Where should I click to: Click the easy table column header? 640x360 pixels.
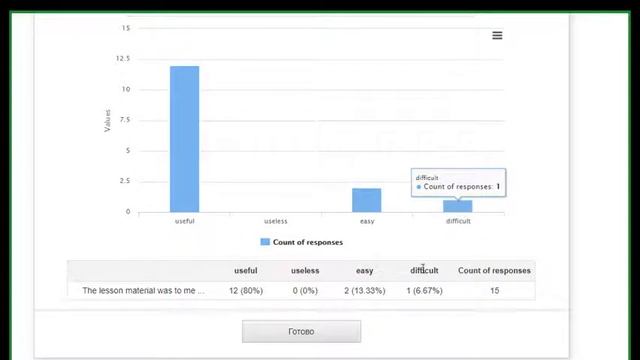pos(364,271)
